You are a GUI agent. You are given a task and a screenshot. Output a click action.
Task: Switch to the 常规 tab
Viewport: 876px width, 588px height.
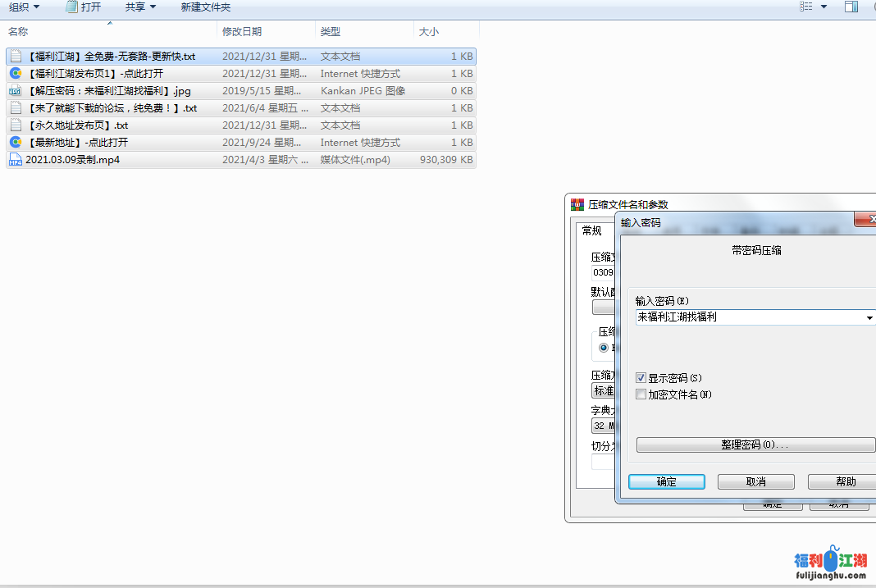click(591, 230)
